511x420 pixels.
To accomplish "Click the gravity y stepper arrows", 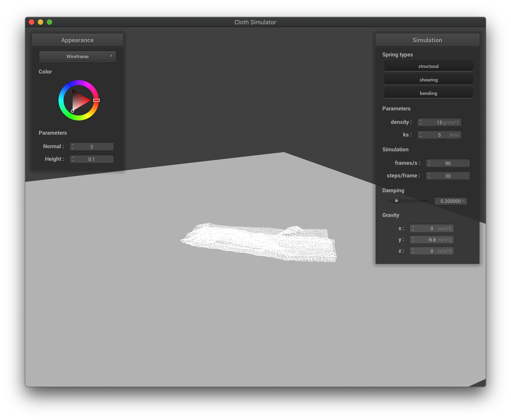I will click(x=413, y=240).
